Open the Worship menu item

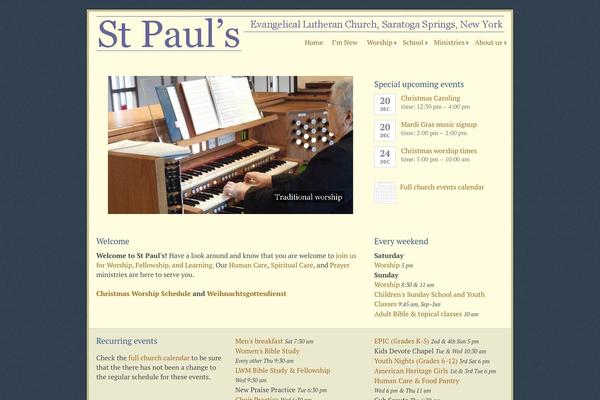pyautogui.click(x=379, y=42)
